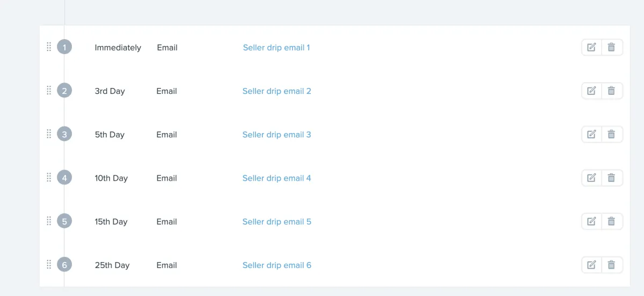Image resolution: width=644 pixels, height=296 pixels.
Task: Select step number 6 circle marker
Action: (64, 265)
